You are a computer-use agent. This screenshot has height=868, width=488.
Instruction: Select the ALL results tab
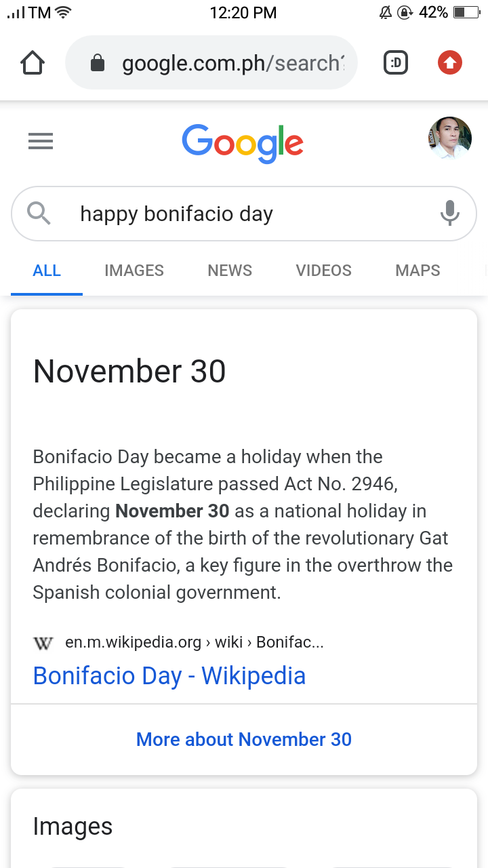click(x=47, y=271)
